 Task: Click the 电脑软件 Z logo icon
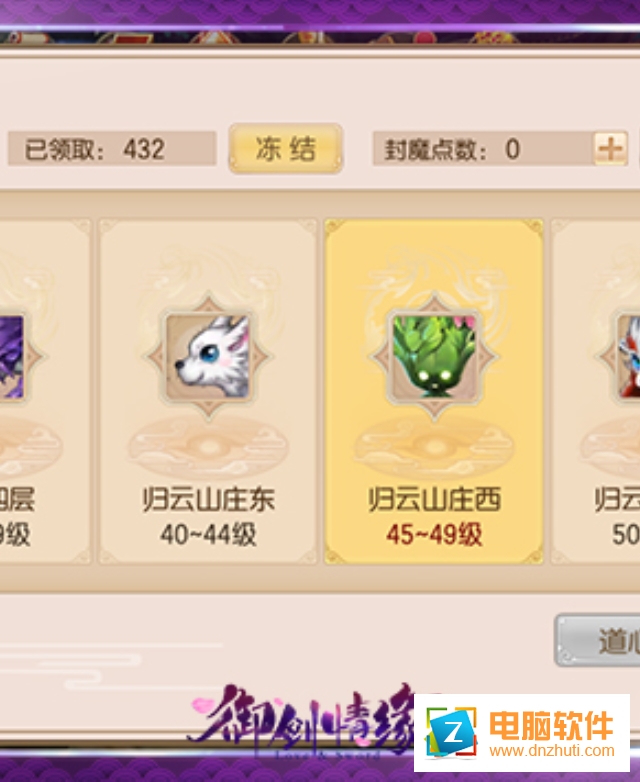coord(452,732)
